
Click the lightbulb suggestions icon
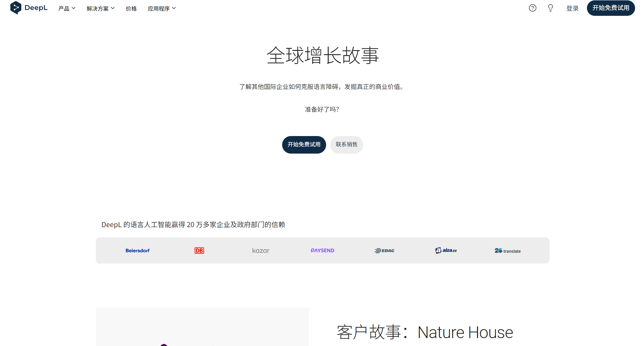(x=550, y=8)
